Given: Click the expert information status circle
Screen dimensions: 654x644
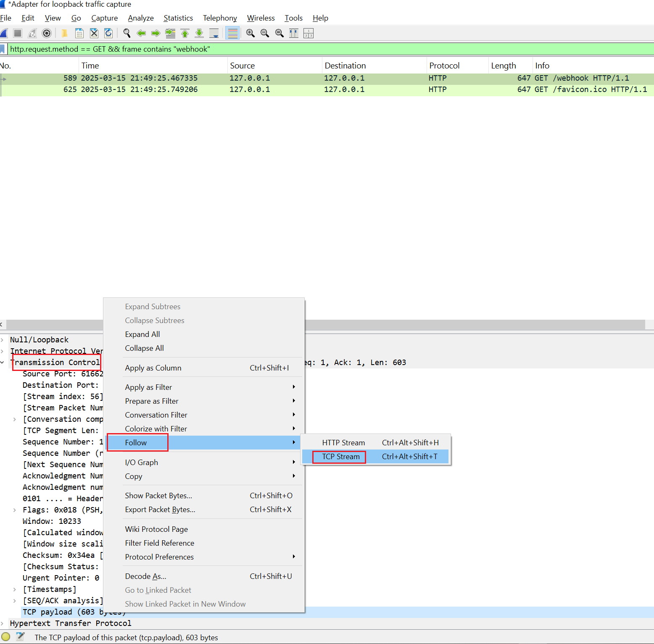Looking at the screenshot, I should (6, 637).
